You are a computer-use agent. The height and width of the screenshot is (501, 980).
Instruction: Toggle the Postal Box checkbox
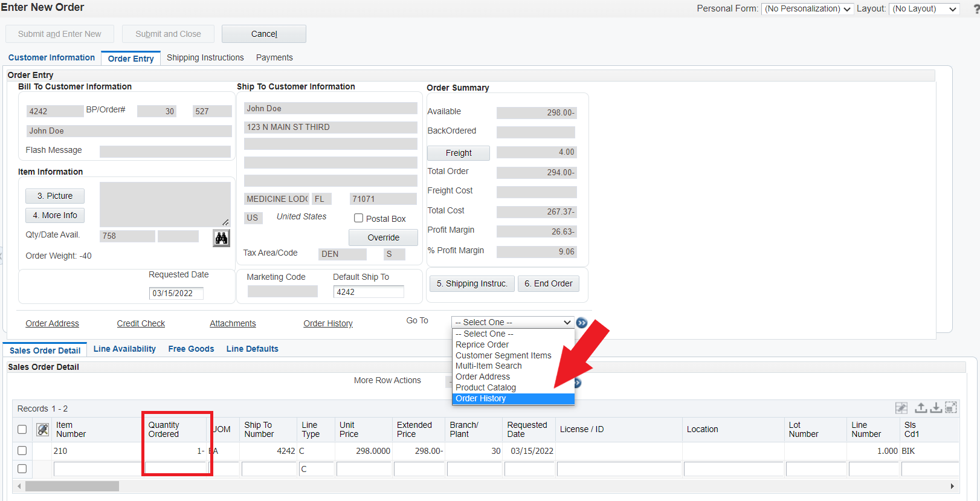pos(358,218)
